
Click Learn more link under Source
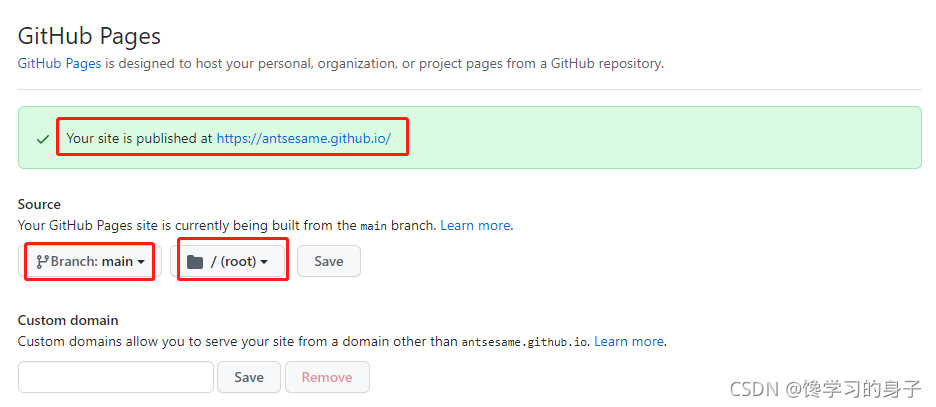(475, 226)
